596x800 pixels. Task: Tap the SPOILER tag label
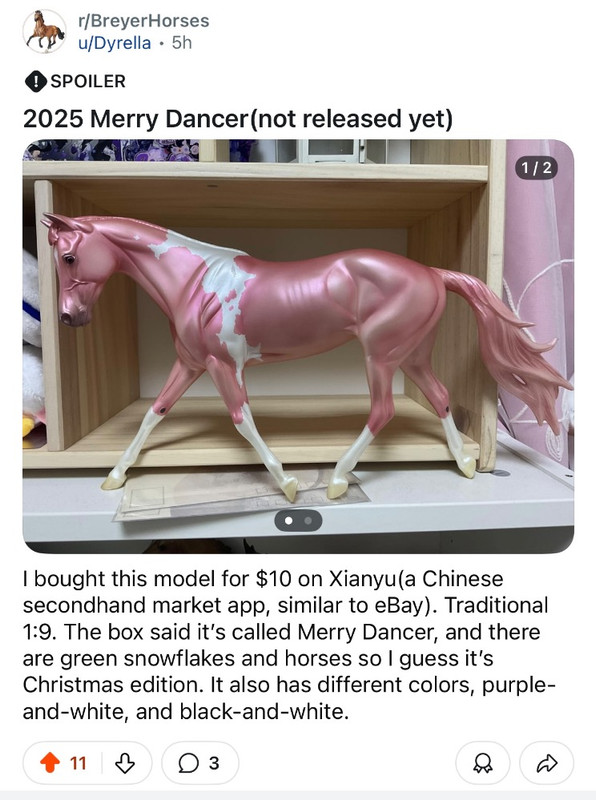click(x=88, y=81)
